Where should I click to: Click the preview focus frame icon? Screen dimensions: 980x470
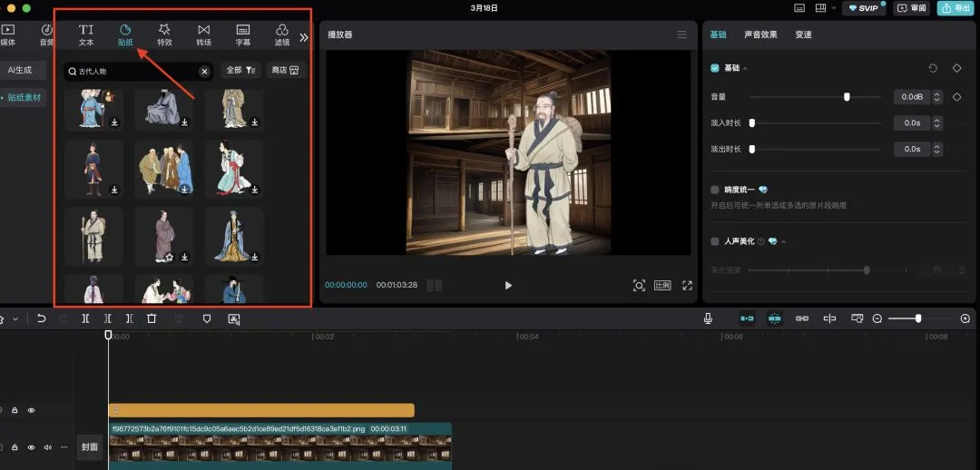point(639,286)
